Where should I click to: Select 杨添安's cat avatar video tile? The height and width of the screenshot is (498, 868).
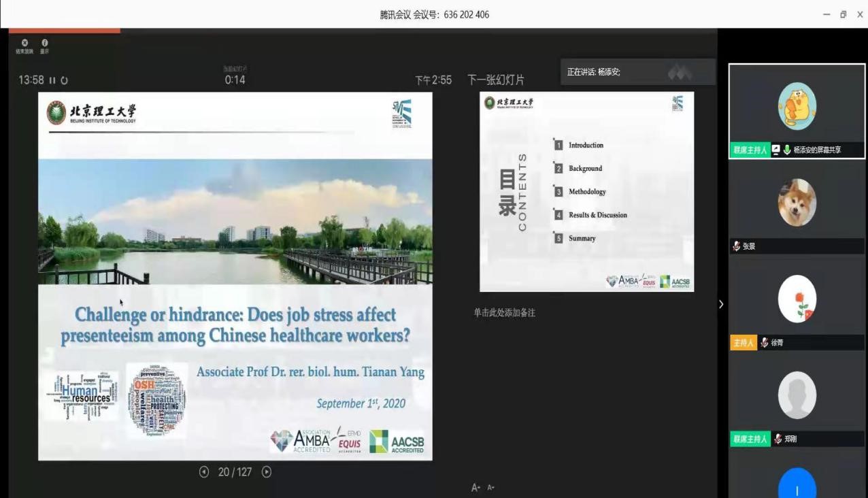(797, 106)
